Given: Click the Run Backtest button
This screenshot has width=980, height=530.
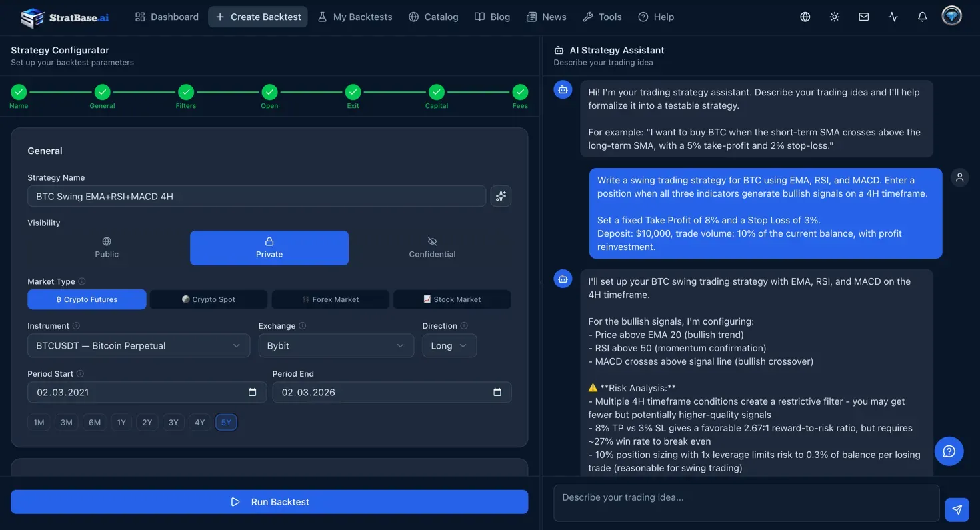Looking at the screenshot, I should click(269, 501).
